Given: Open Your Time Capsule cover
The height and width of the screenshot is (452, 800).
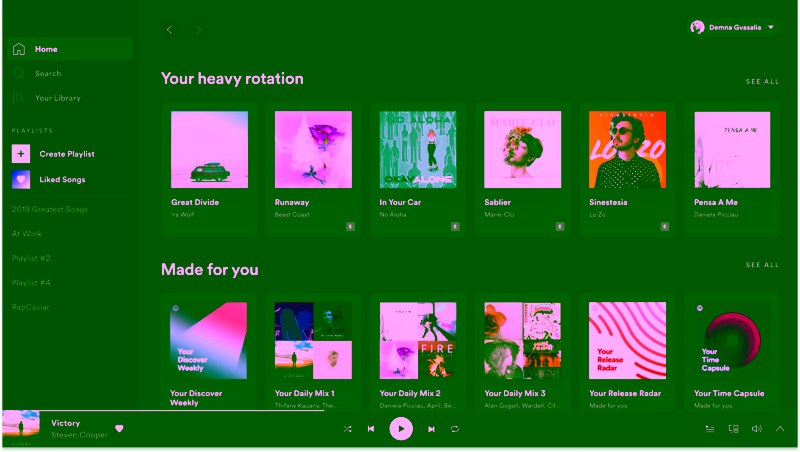Looking at the screenshot, I should click(x=732, y=341).
